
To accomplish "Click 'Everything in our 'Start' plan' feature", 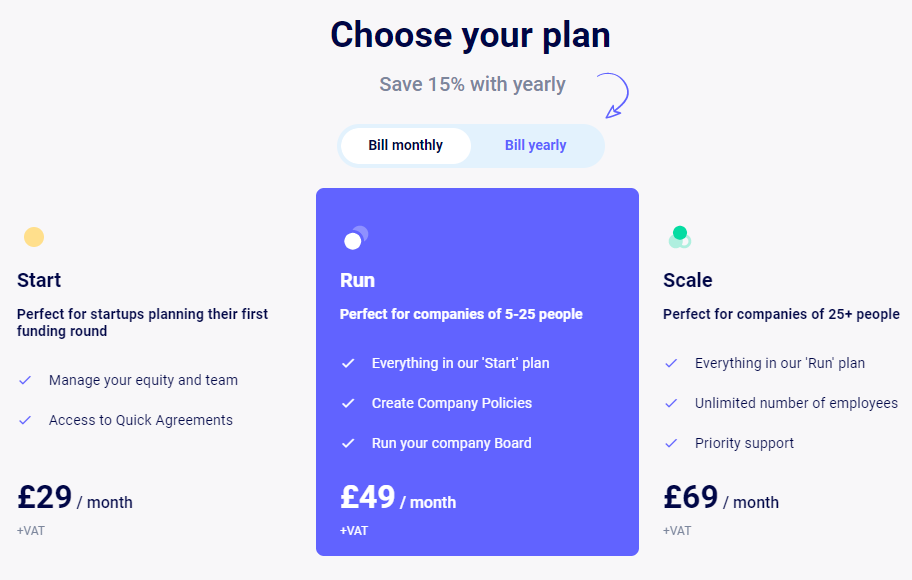I will click(x=460, y=363).
